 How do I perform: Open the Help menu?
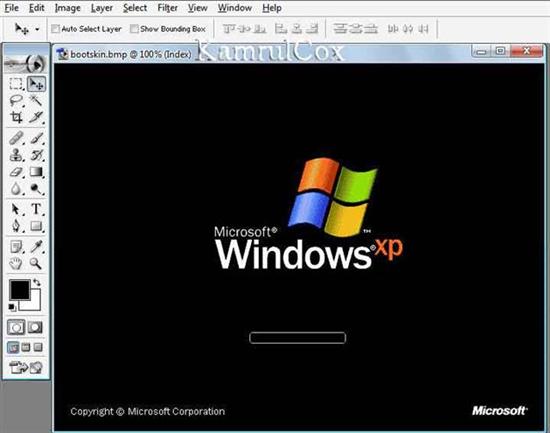(272, 8)
